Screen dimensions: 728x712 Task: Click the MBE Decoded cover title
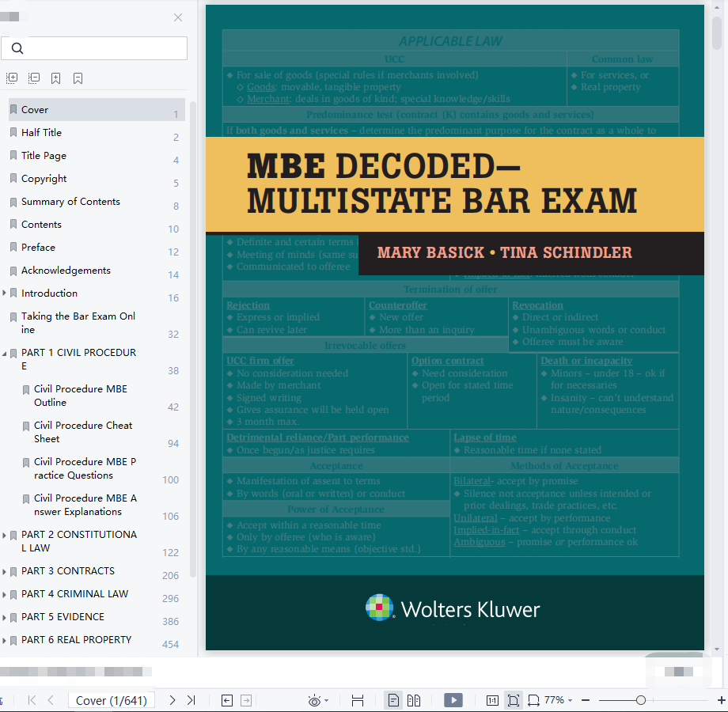(442, 184)
